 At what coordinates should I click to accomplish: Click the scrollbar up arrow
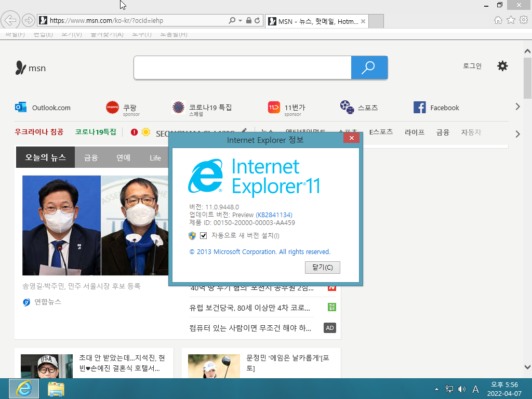click(527, 51)
